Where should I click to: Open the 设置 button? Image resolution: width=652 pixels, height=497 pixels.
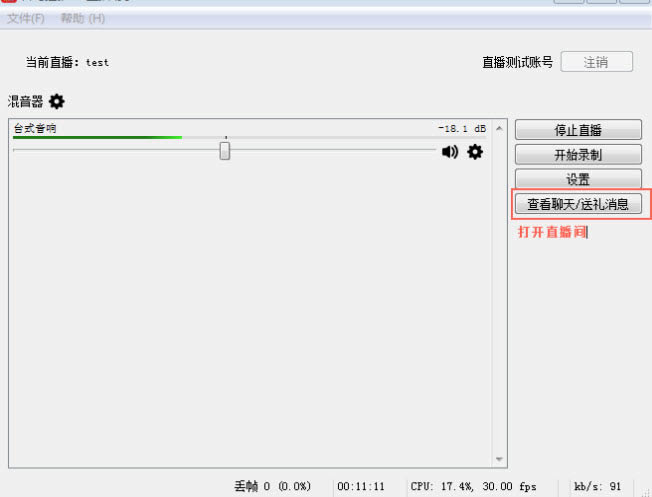[578, 179]
